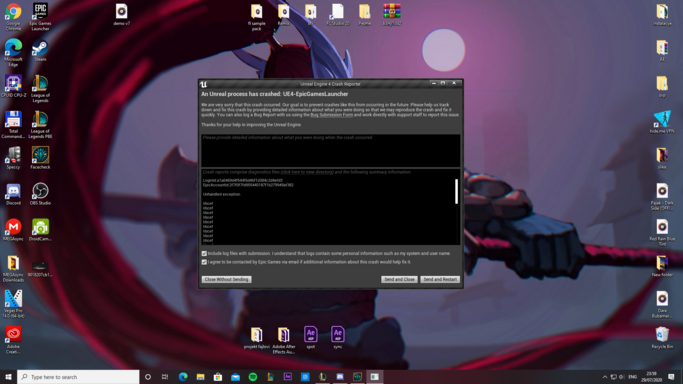The image size is (683, 384).
Task: Select Adobe After Effects Auto-Save folder
Action: click(x=284, y=340)
